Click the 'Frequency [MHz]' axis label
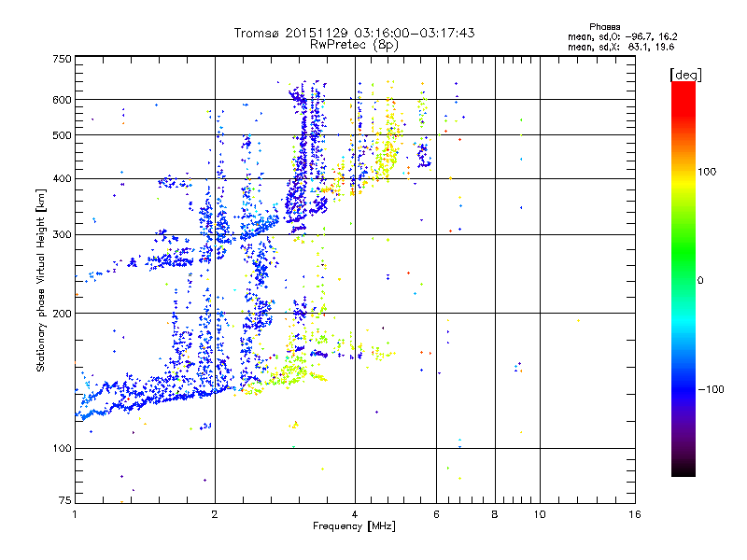This screenshot has width=747, height=560. 354,526
